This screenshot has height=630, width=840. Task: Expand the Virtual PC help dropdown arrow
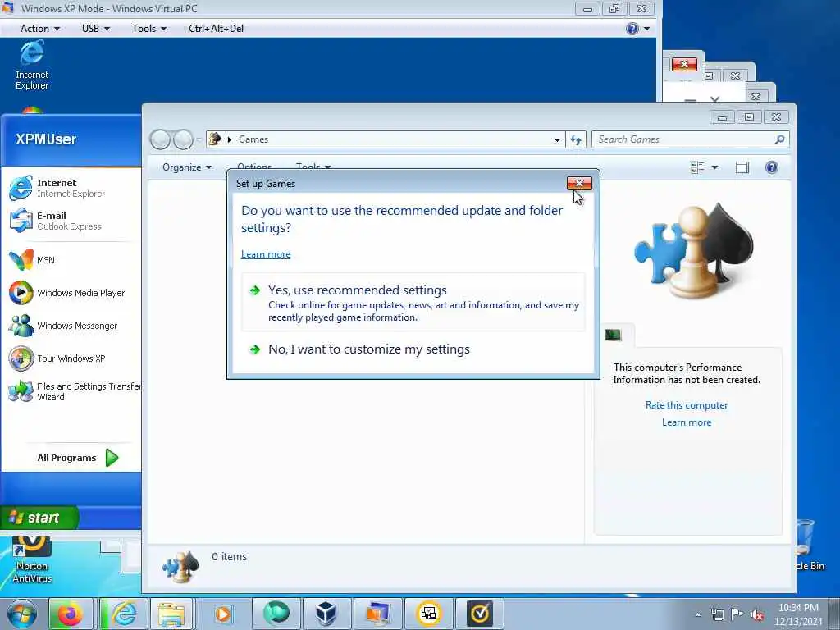pyautogui.click(x=646, y=29)
